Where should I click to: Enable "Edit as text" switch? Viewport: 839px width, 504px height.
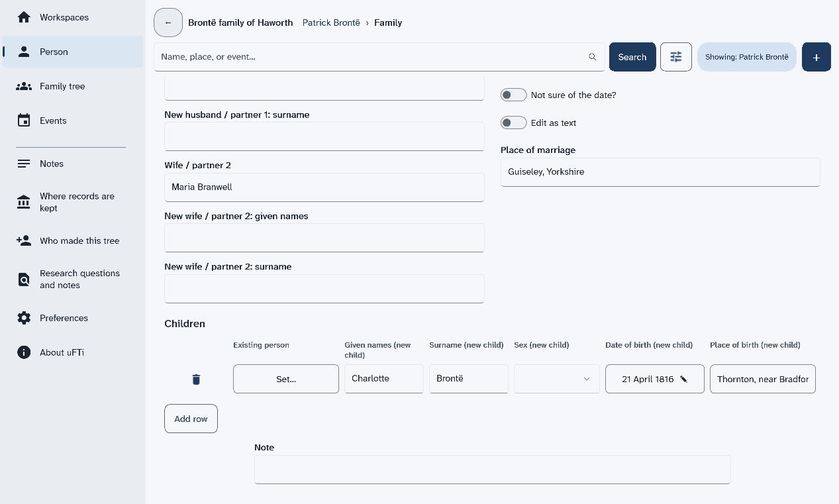(514, 123)
